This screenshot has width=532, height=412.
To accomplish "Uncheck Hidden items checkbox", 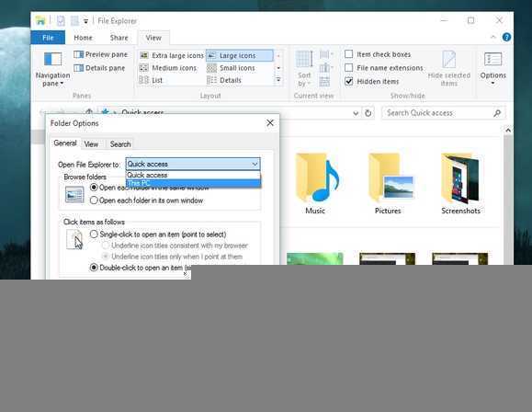I will click(x=349, y=81).
